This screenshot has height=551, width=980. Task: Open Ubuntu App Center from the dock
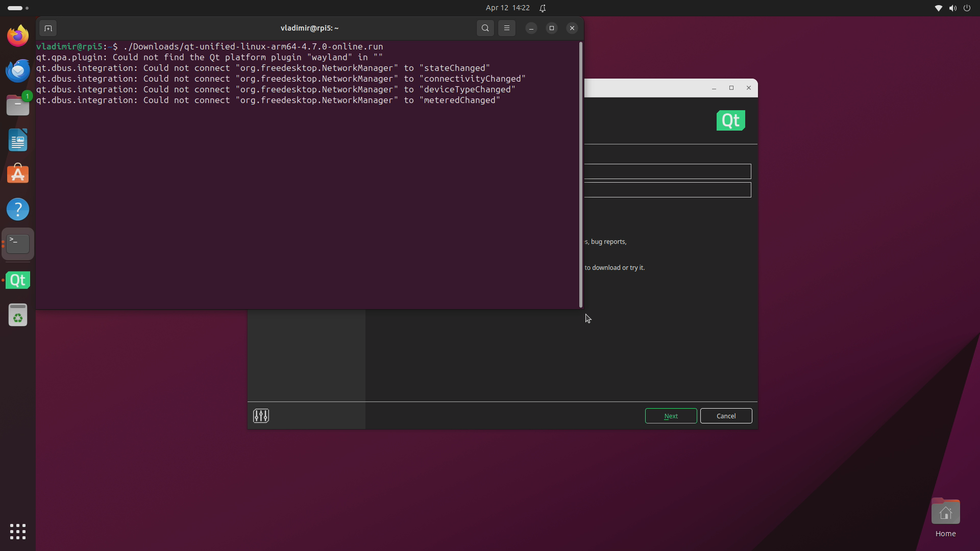[x=18, y=174]
